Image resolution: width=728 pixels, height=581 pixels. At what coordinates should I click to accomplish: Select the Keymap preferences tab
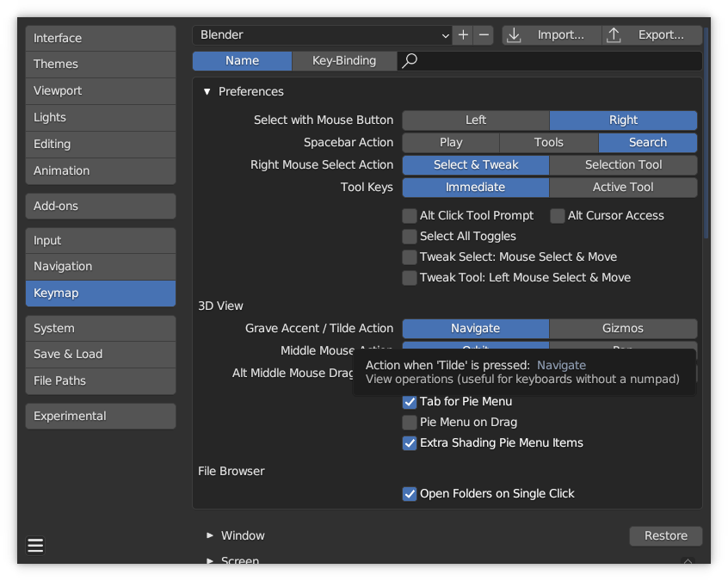[x=101, y=293]
